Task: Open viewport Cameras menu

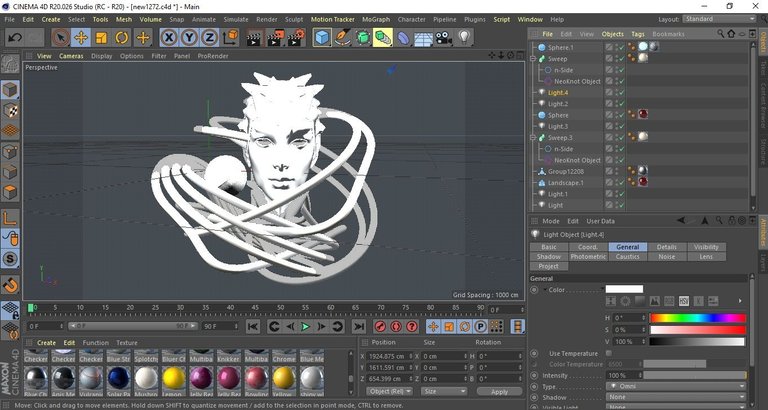Action: click(x=71, y=56)
